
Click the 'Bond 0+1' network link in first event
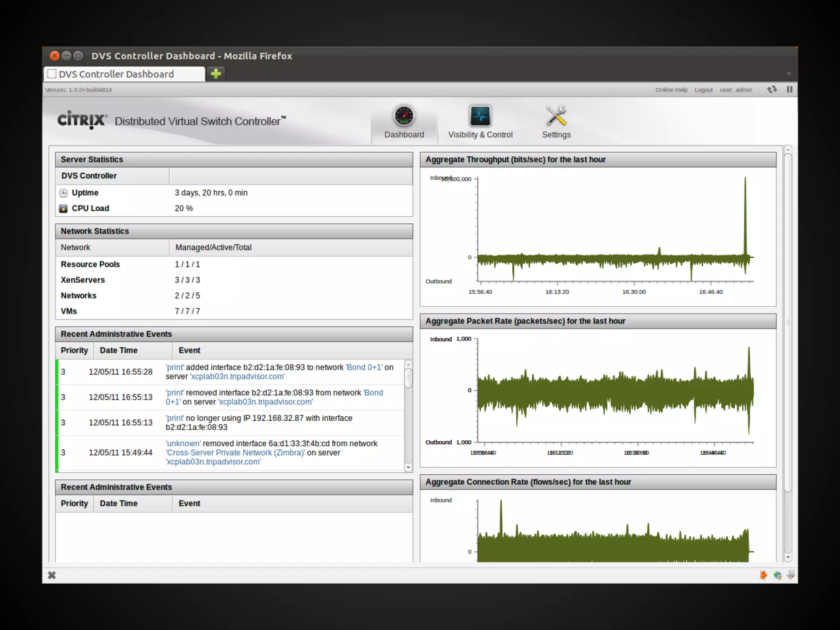pos(364,367)
